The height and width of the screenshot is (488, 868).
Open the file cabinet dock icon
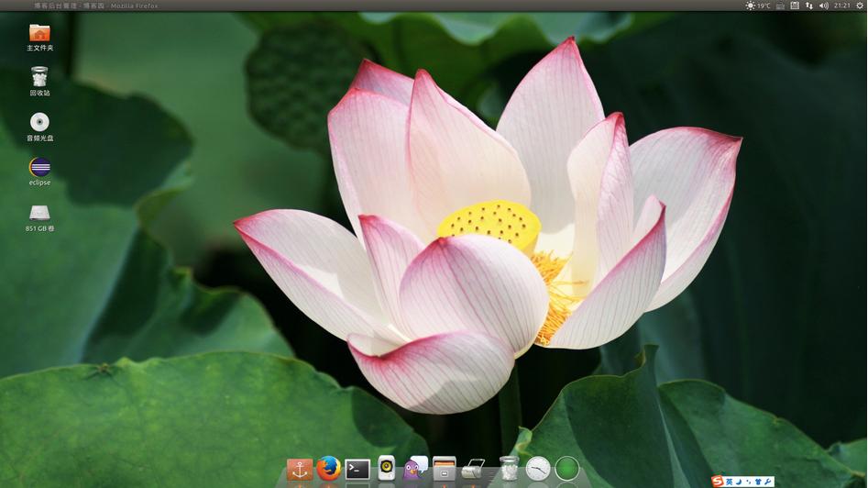445,469
